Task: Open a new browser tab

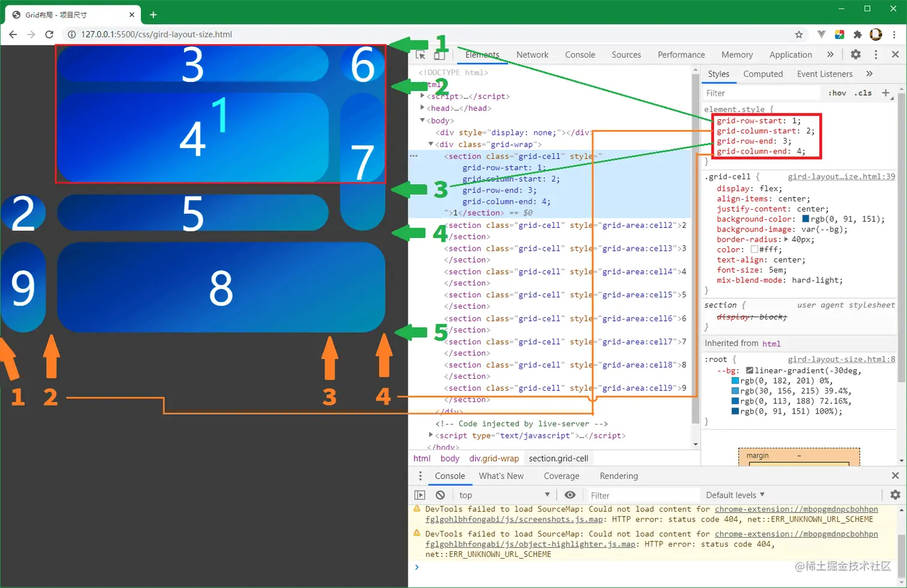Action: pyautogui.click(x=153, y=14)
